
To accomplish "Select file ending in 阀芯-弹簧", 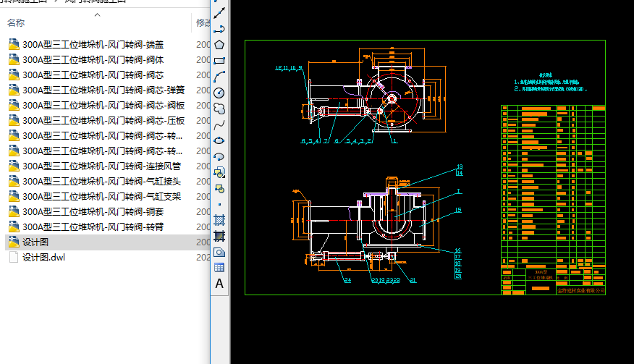I will click(x=103, y=90).
